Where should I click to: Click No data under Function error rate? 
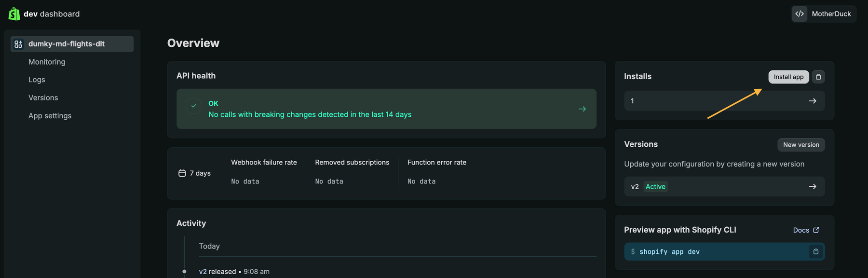click(421, 181)
